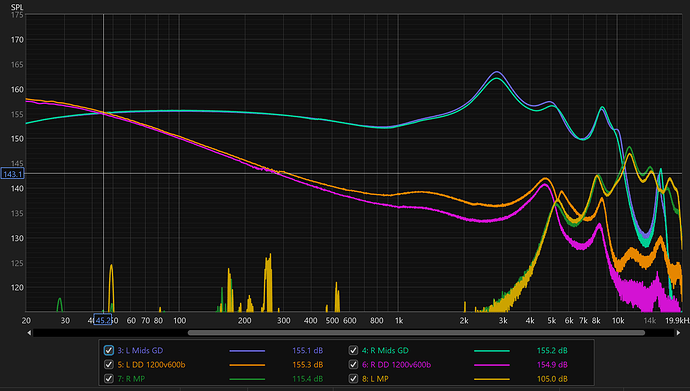The width and height of the screenshot is (690, 391).
Task: Click the 10k frequency axis label
Action: (618, 321)
